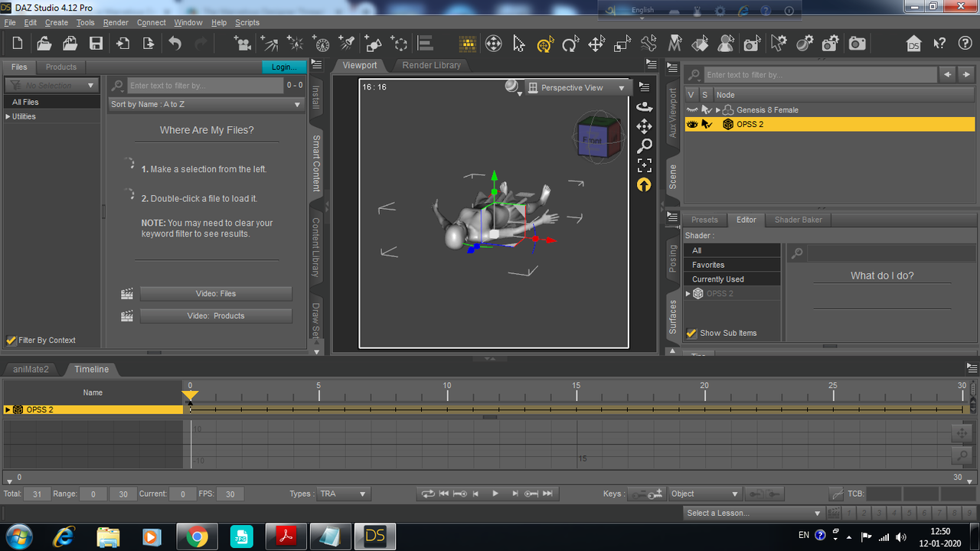
Task: Switch to the aniMate2 tab
Action: pos(31,369)
